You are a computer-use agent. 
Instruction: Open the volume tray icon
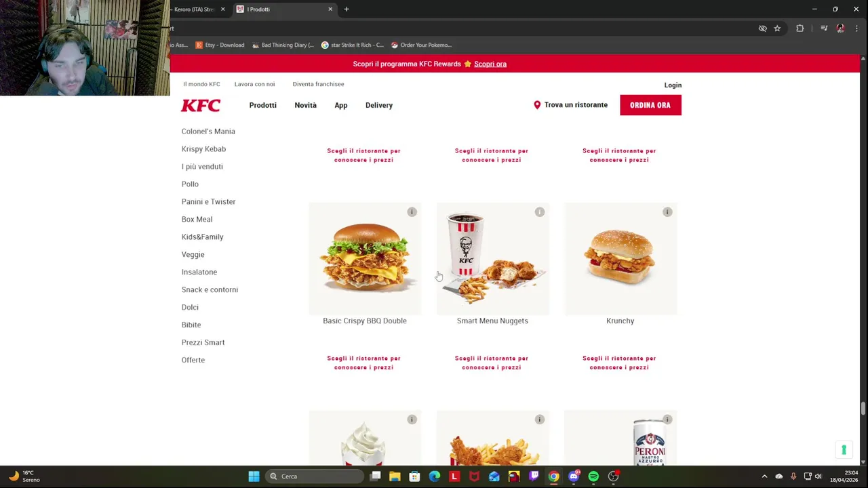tap(818, 476)
